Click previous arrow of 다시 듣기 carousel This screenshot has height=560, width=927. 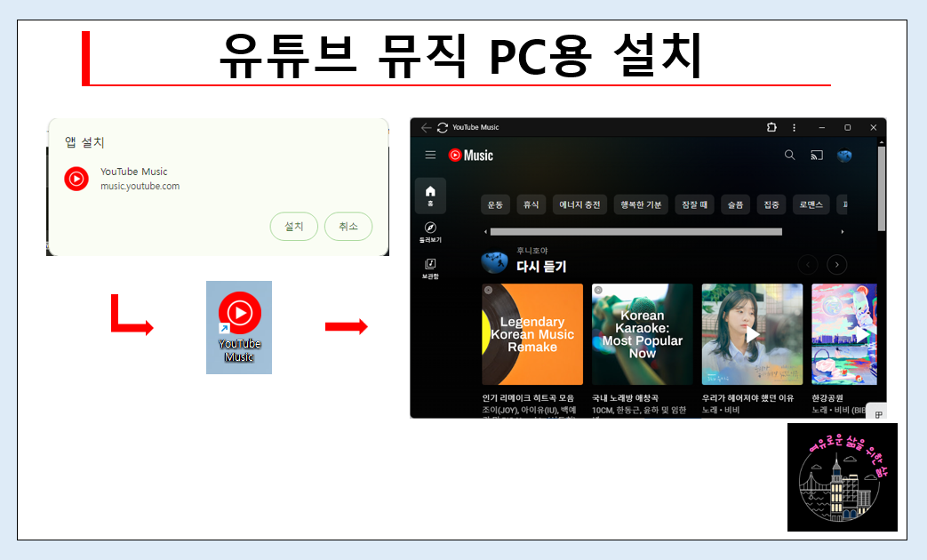[808, 264]
